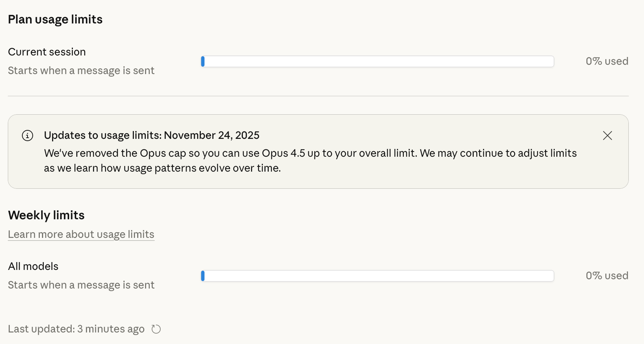Click the Plan usage limits heading

coord(55,19)
